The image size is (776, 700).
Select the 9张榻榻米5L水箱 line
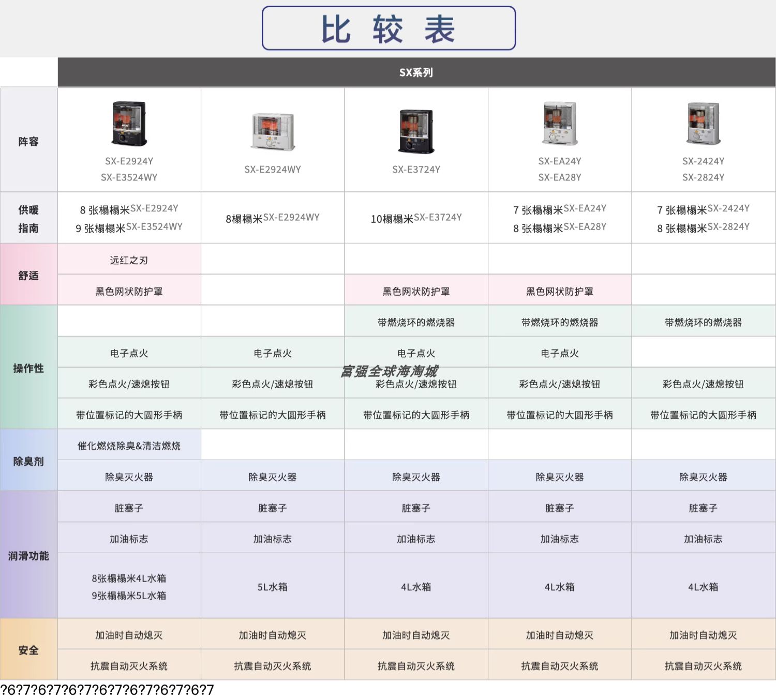[129, 596]
